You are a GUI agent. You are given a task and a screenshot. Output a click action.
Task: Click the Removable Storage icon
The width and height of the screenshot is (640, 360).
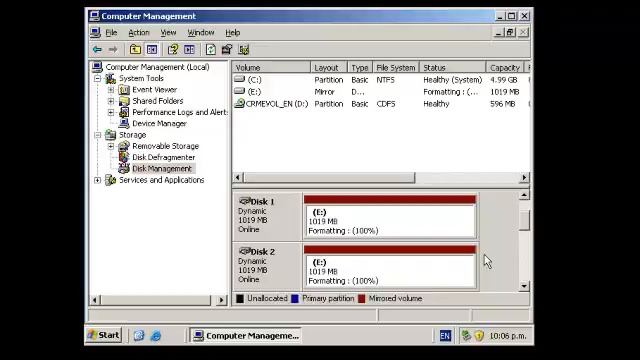[x=124, y=146]
